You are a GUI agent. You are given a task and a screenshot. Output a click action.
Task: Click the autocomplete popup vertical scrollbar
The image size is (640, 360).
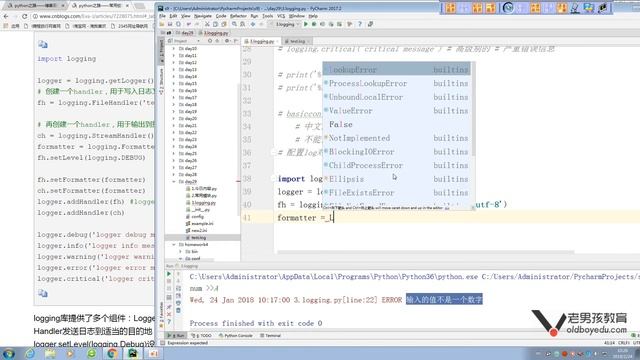473,109
